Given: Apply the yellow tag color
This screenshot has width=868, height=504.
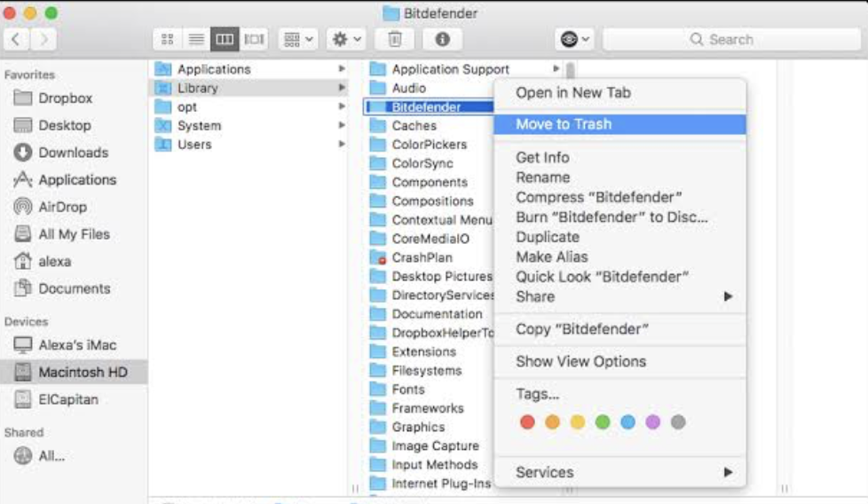Looking at the screenshot, I should (x=578, y=422).
